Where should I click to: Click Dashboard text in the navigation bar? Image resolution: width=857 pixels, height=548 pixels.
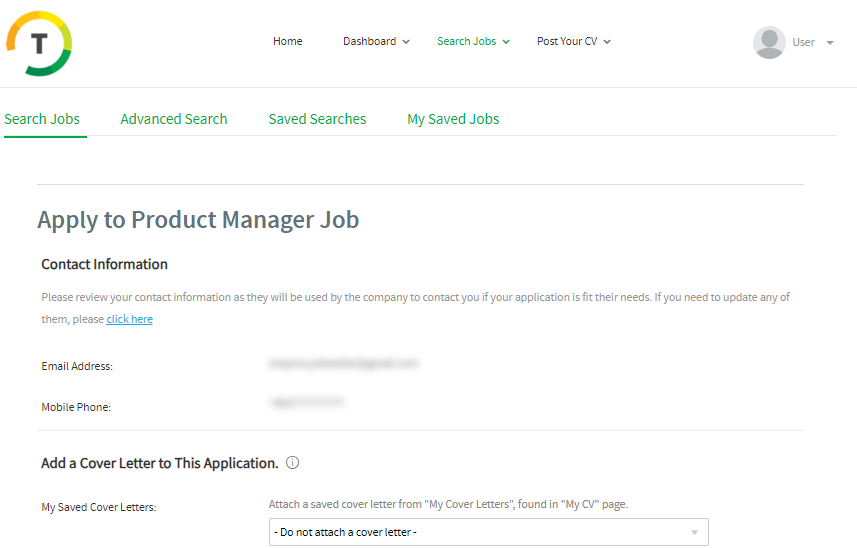[x=369, y=41]
